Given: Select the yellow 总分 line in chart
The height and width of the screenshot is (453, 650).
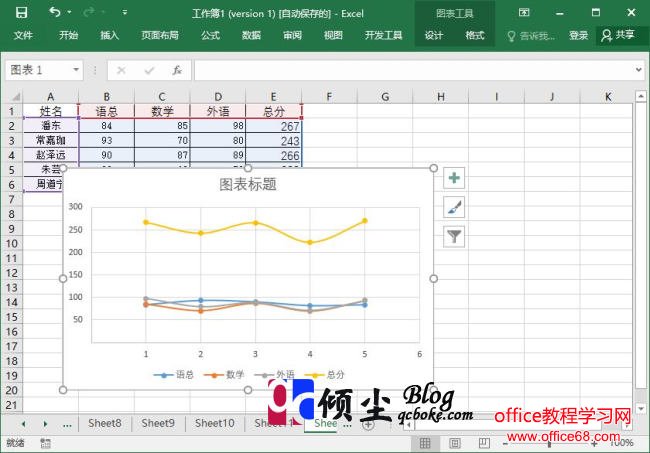Looking at the screenshot, I should [255, 225].
